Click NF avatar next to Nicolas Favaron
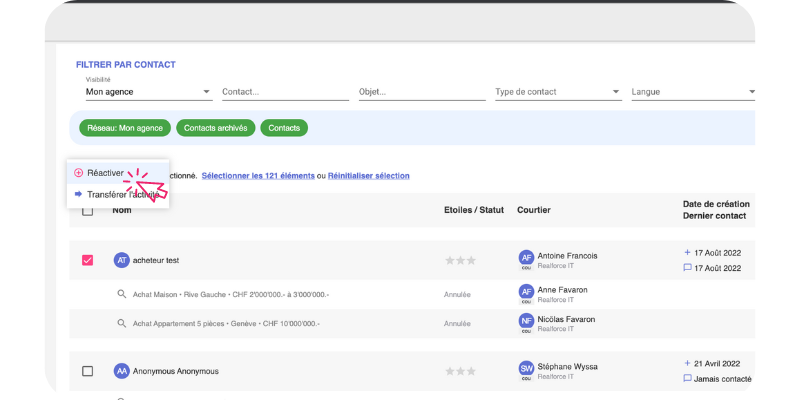Screen dimensions: 800x400 click(x=527, y=321)
